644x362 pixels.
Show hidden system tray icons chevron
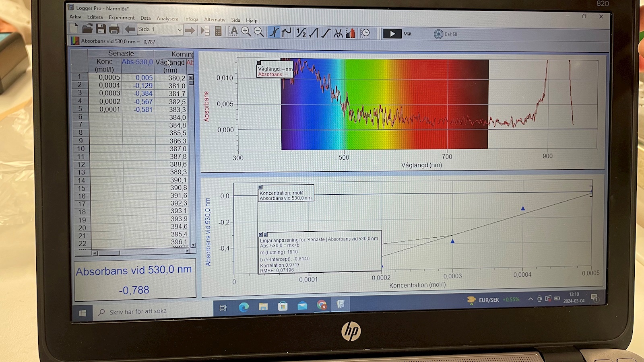(x=530, y=299)
